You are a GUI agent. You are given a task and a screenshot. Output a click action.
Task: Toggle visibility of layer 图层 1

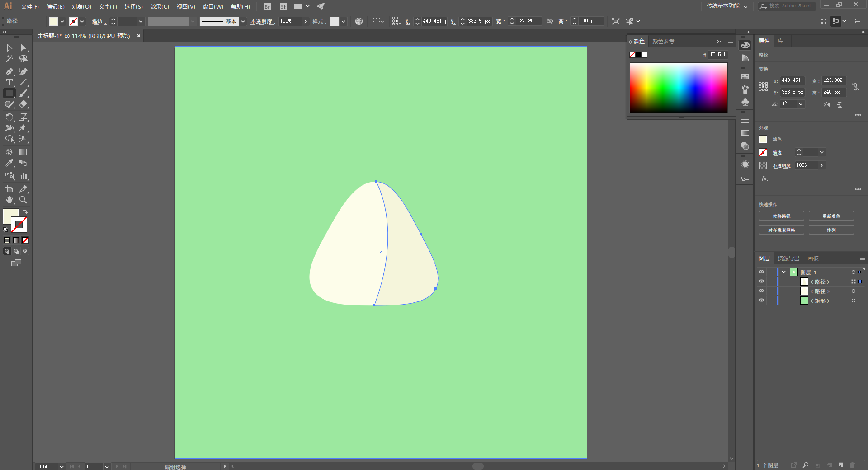[761, 272]
